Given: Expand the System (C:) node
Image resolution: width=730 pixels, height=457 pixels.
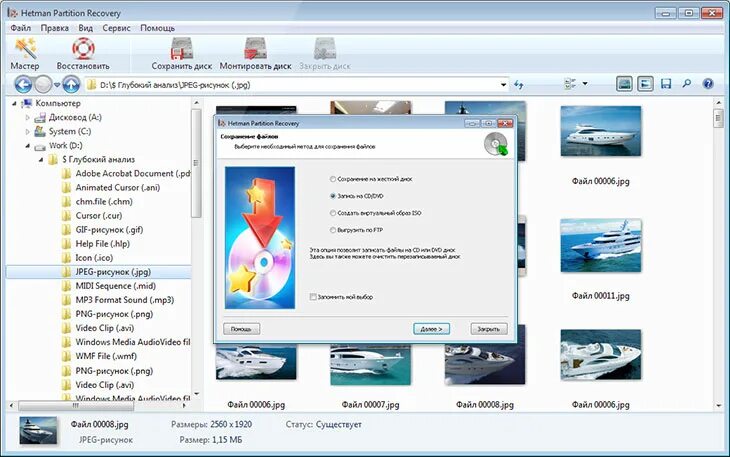Looking at the screenshot, I should point(27,132).
